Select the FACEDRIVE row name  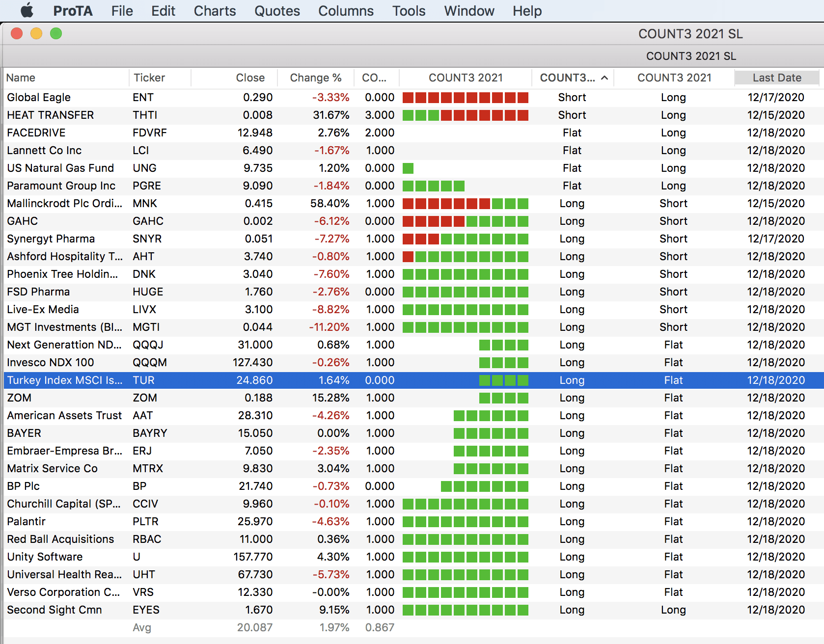pyautogui.click(x=36, y=133)
